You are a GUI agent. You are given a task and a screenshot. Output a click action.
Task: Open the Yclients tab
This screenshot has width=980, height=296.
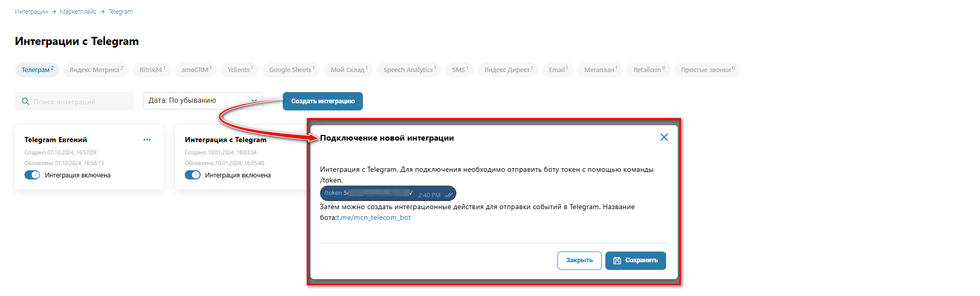pos(240,70)
